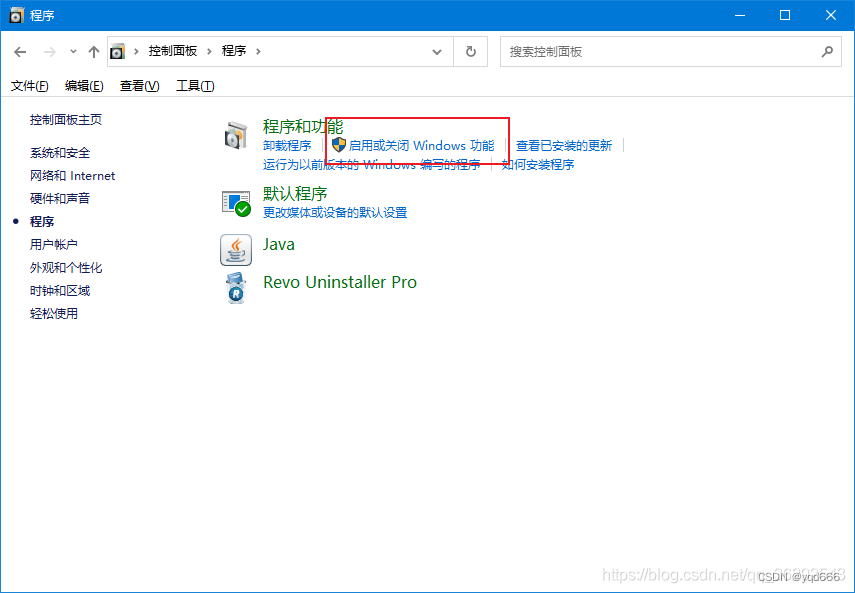
Task: Open Programs and Features via its icon
Action: (x=236, y=134)
